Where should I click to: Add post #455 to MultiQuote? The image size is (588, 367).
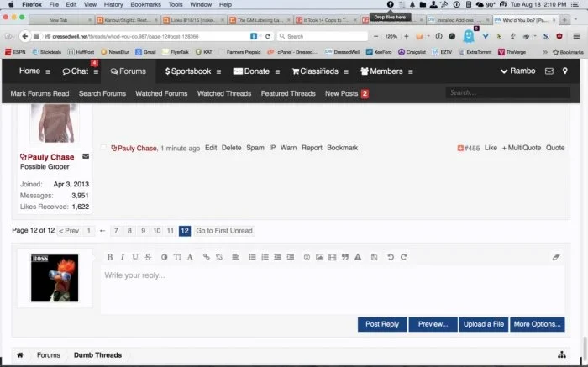pos(522,148)
